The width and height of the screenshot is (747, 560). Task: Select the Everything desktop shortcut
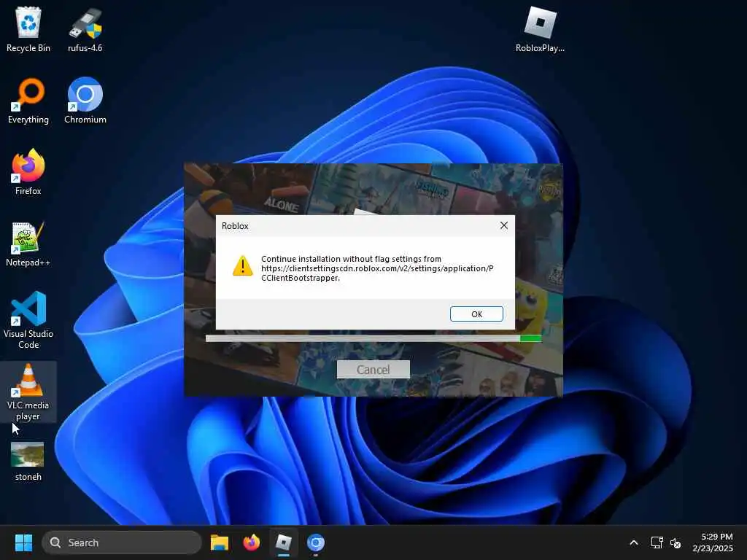pyautogui.click(x=28, y=101)
